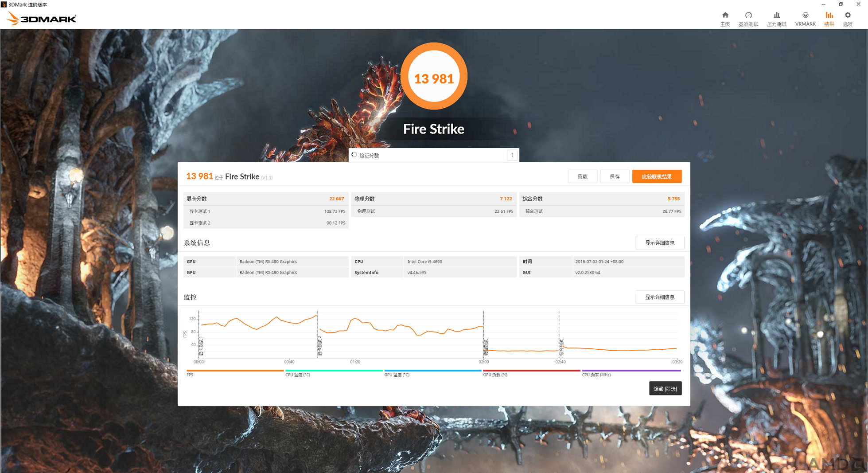Viewport: 868px width, 473px height.
Task: Click the Fire Strike title heading
Action: click(433, 129)
